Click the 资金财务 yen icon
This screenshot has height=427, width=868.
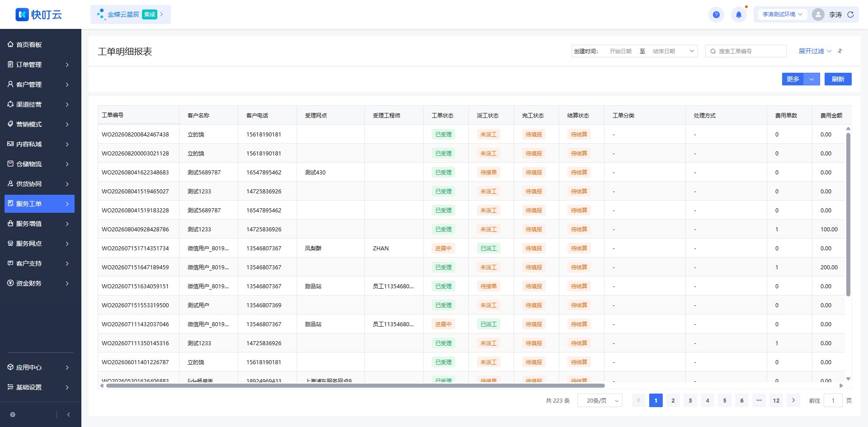tap(10, 283)
